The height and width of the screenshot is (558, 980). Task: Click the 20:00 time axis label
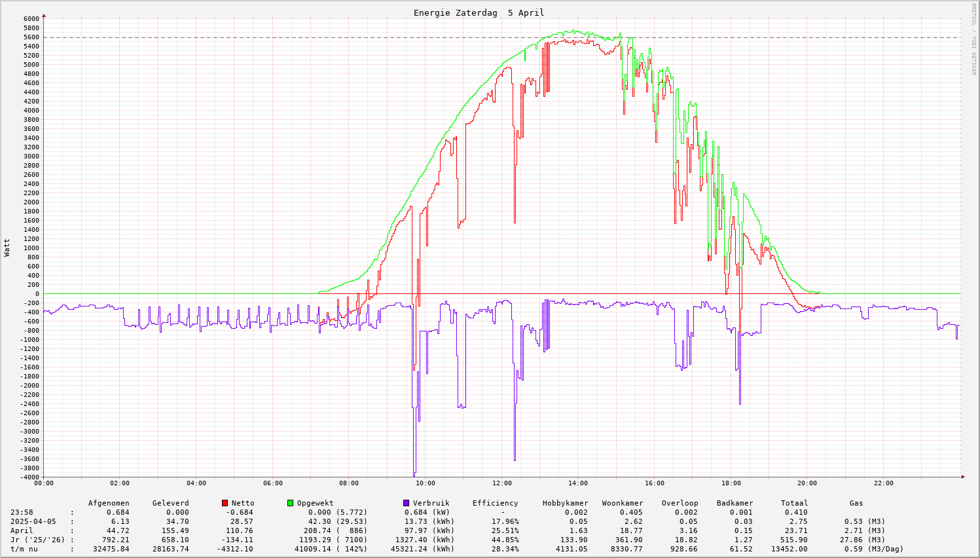tap(807, 483)
